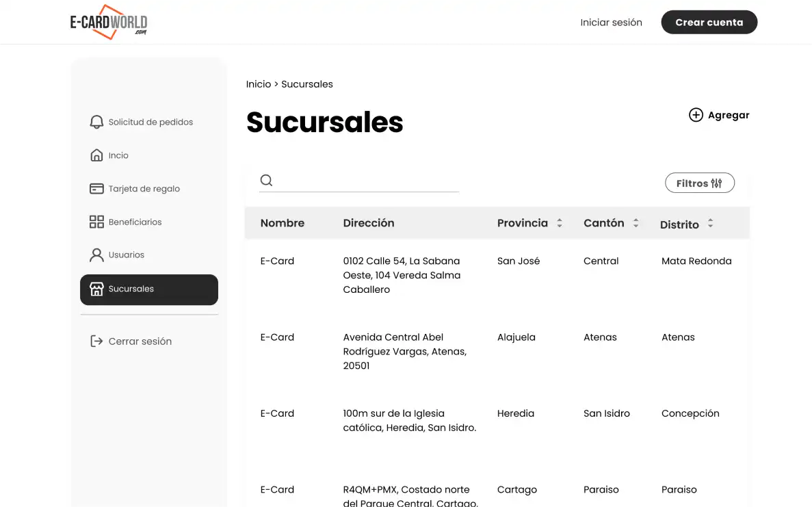The width and height of the screenshot is (812, 507).
Task: Sort the table by Provincia column
Action: [560, 222]
